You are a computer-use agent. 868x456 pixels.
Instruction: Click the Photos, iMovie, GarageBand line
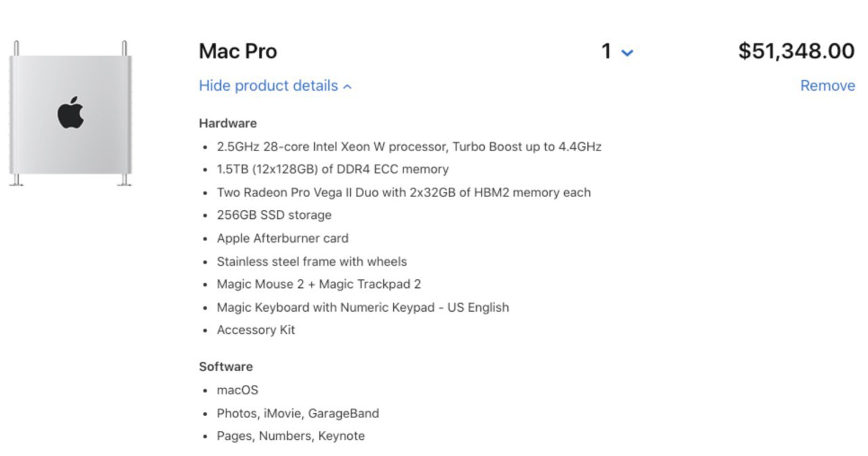pos(298,413)
